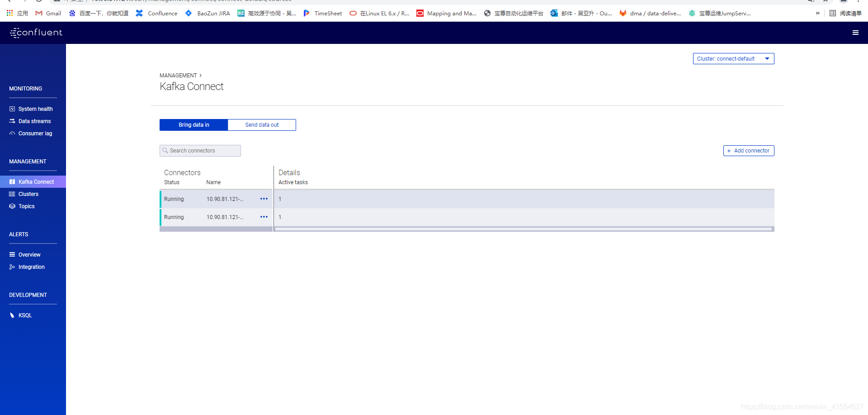
Task: Click the Confluent logo
Action: tap(36, 33)
